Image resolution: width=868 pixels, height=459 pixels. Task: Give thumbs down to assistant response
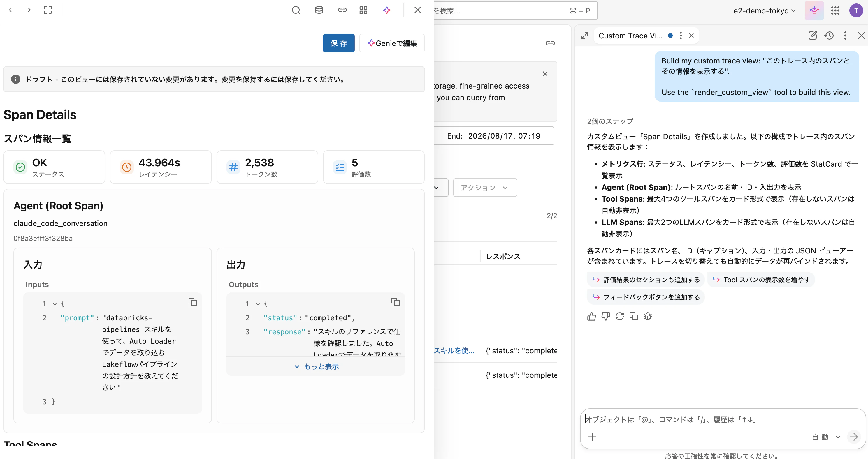605,317
